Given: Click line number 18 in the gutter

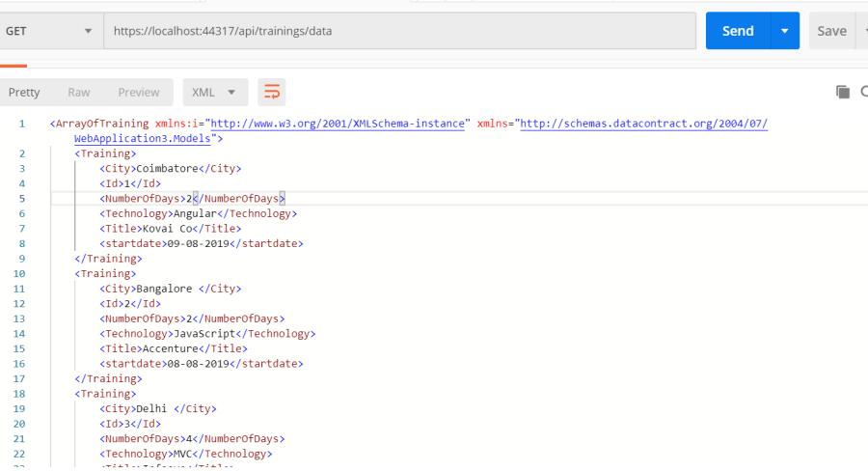Looking at the screenshot, I should [x=21, y=394].
